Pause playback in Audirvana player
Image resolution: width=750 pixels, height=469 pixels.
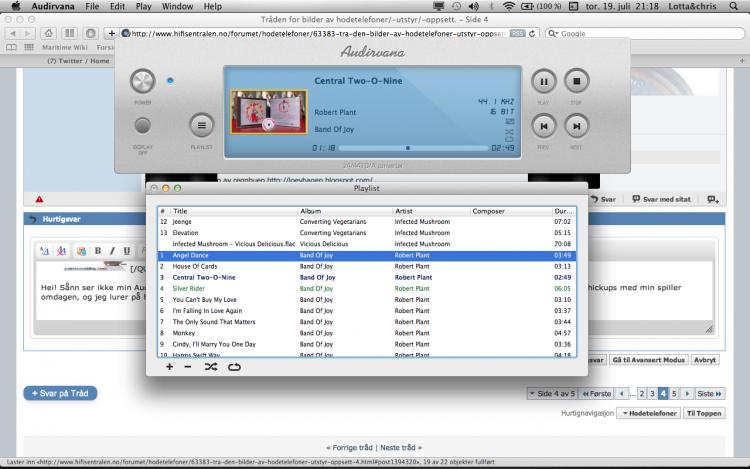(544, 81)
